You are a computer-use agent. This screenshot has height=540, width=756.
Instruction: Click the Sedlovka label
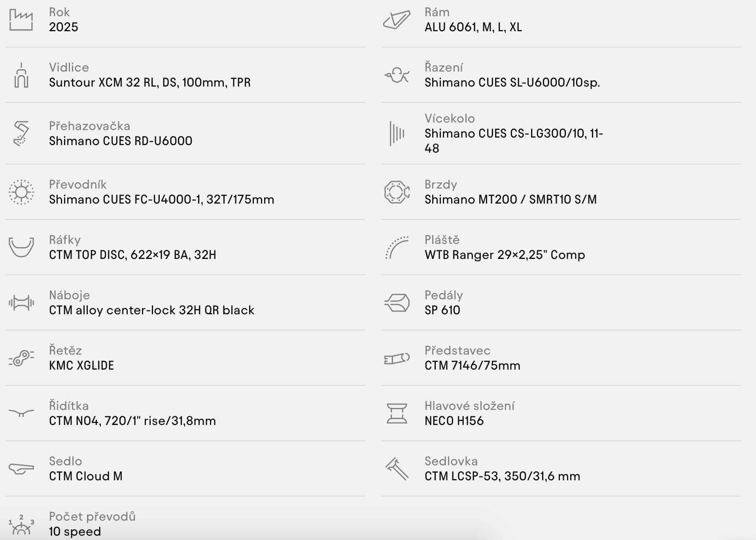pos(451,461)
